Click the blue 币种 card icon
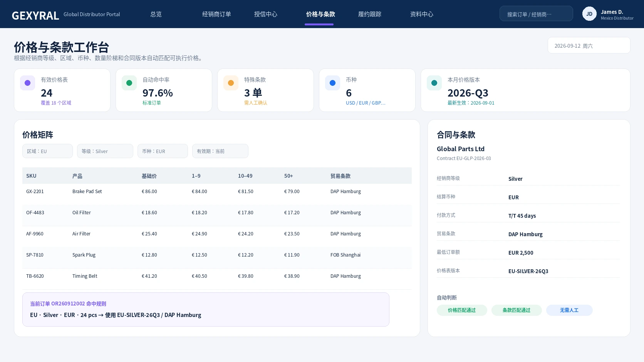 tap(332, 83)
